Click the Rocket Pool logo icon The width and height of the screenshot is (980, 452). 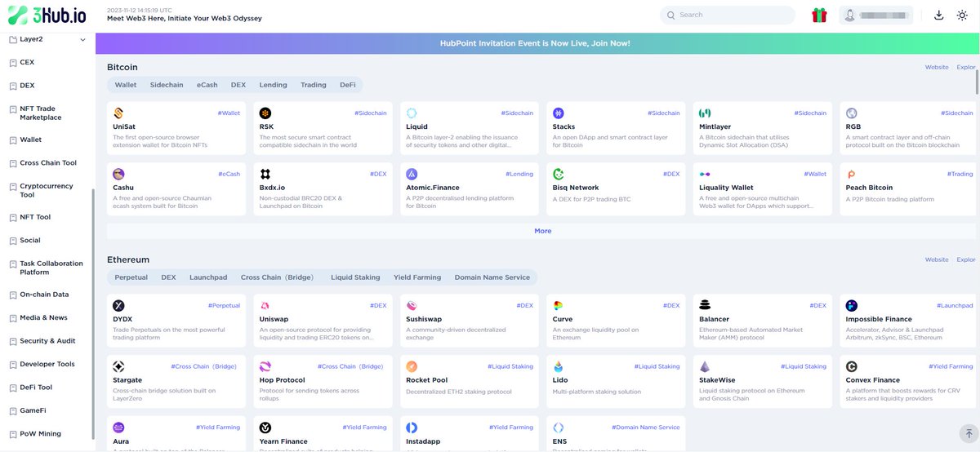(x=412, y=367)
